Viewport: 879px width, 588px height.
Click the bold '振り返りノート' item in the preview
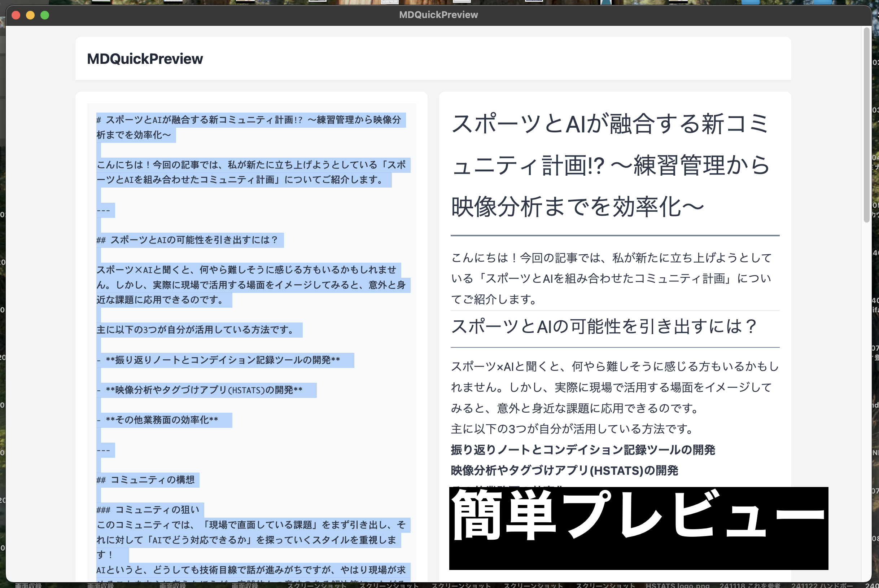pyautogui.click(x=582, y=449)
